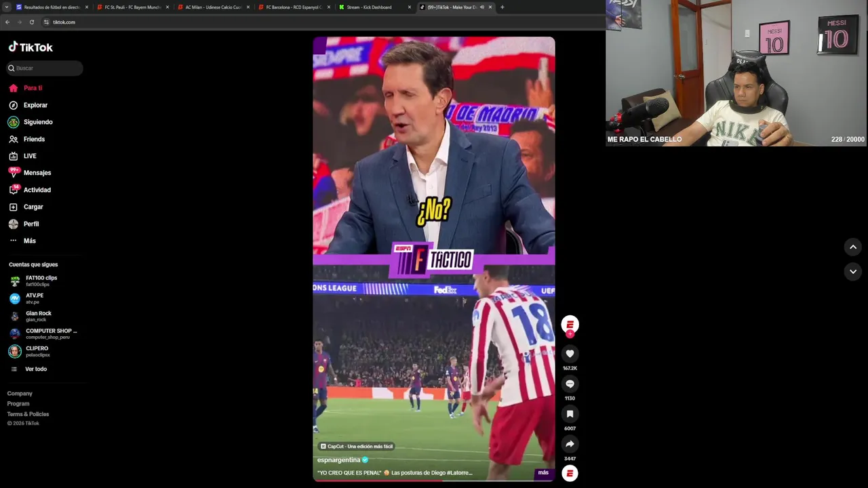This screenshot has height=488, width=868.
Task: Like the video with heart icon
Action: 570,354
